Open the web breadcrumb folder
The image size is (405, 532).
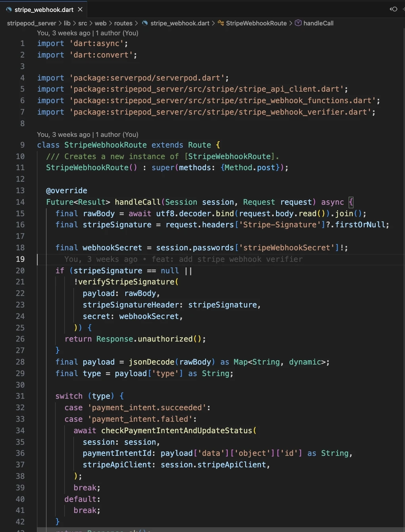[x=100, y=23]
